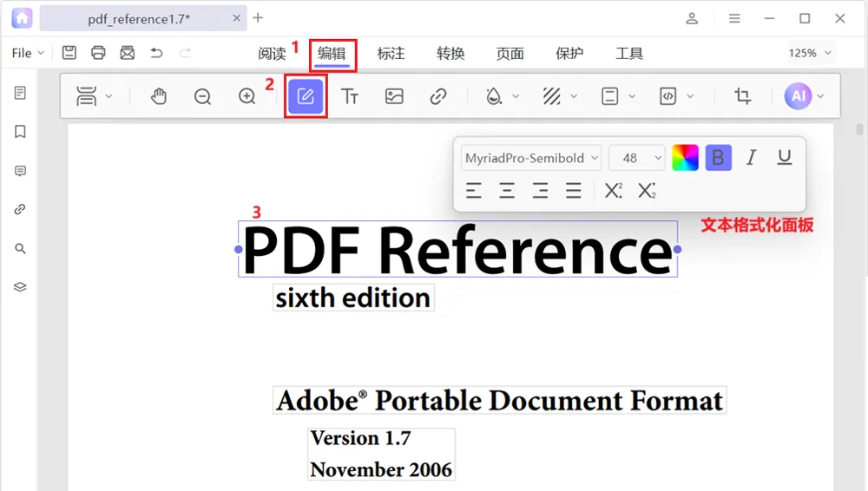This screenshot has height=491, width=868.
Task: Open the AI assistant button
Action: [799, 96]
